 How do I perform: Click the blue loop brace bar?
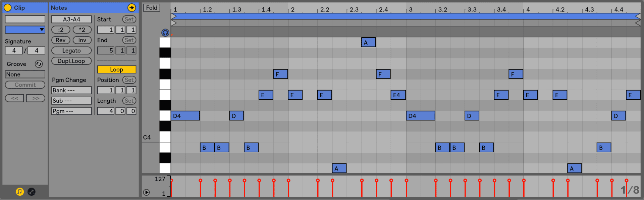[406, 16]
